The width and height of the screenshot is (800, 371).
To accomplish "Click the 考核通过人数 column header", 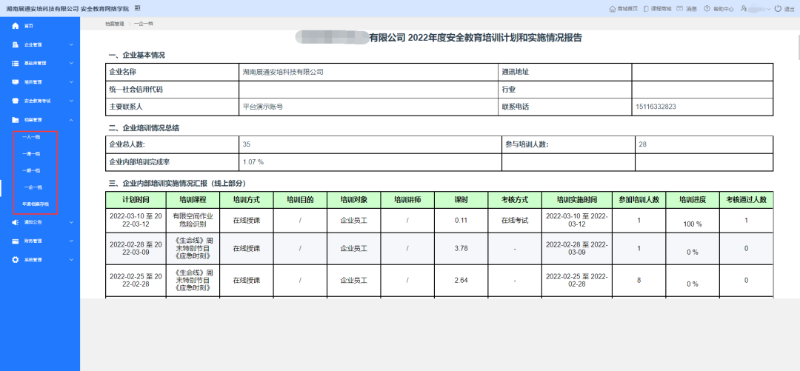I will coord(746,200).
